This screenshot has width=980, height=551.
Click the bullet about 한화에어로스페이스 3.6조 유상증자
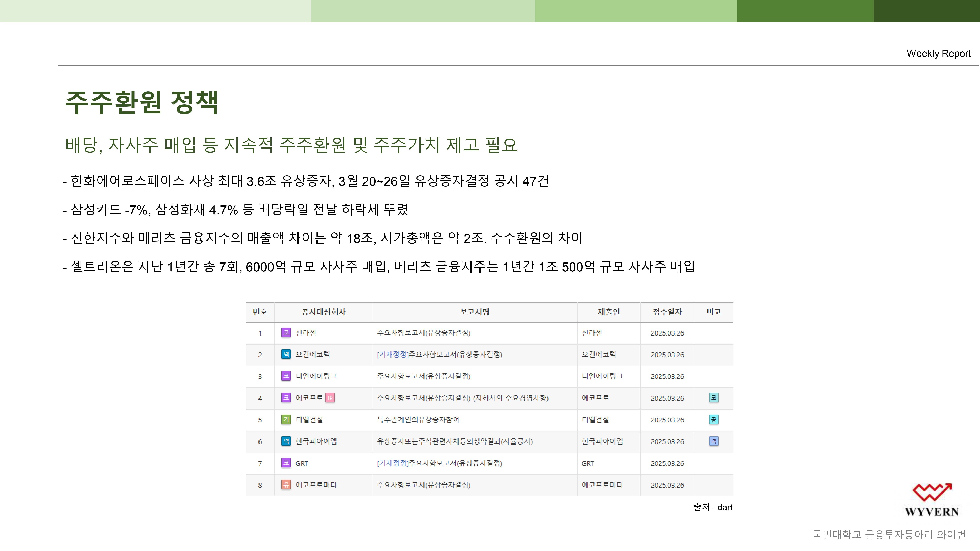306,181
